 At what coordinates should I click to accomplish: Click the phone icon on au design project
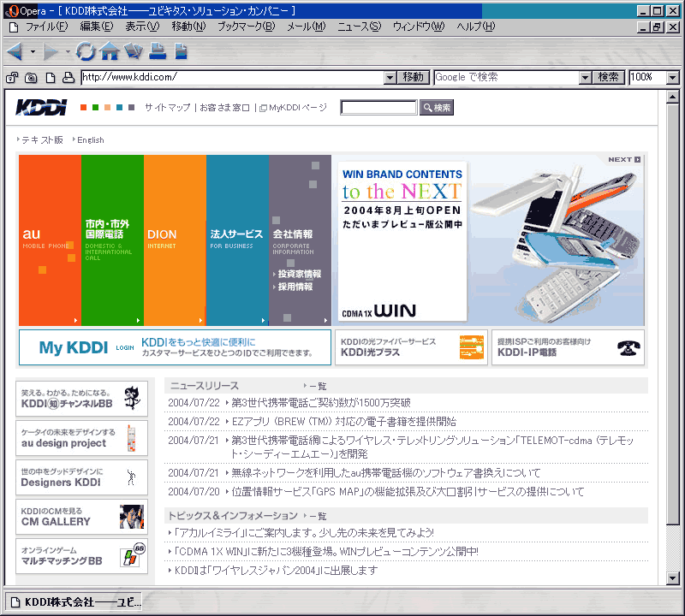[x=131, y=438]
